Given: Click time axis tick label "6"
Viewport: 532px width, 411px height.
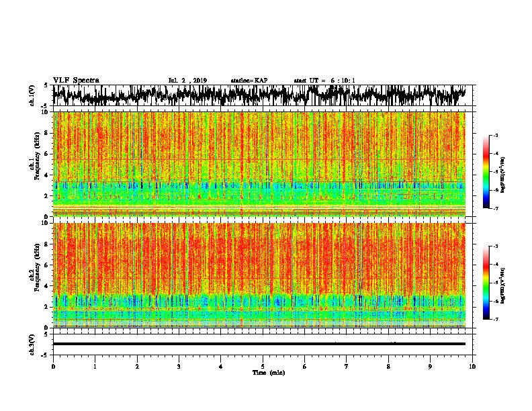Looking at the screenshot, I should point(304,366).
